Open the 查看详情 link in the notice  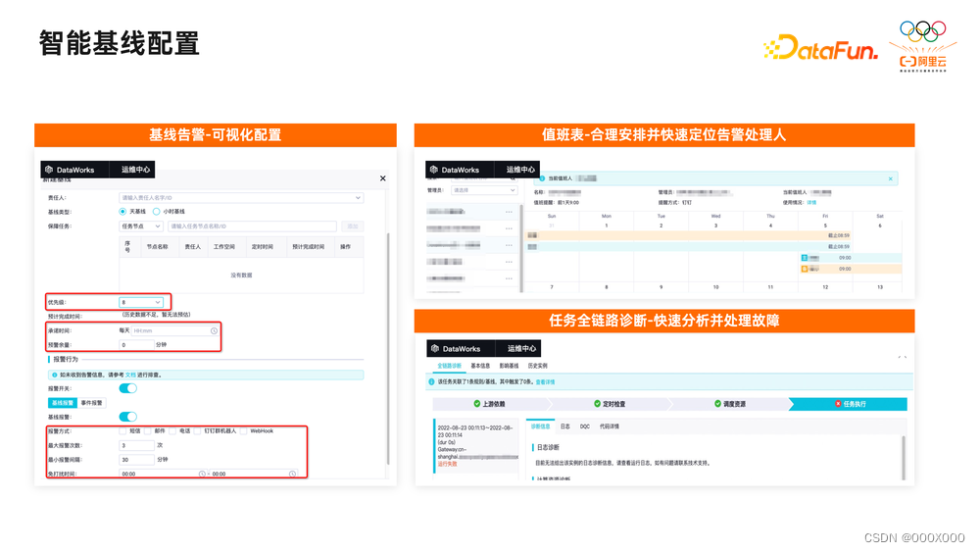pos(545,382)
